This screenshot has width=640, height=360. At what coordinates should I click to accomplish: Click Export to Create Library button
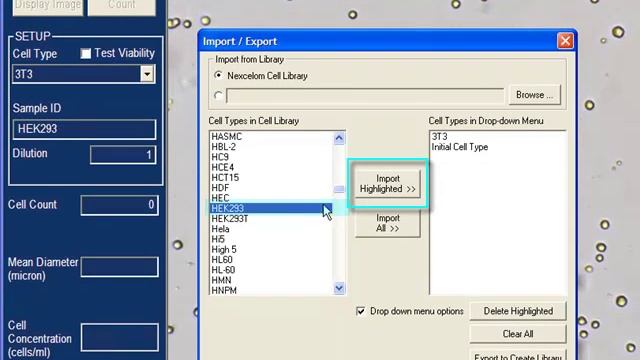(x=518, y=355)
